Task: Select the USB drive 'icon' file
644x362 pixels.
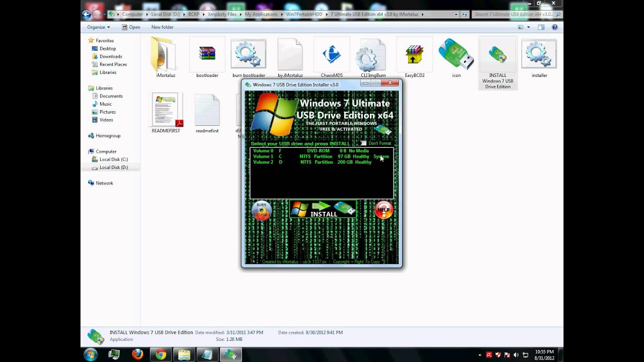Action: (x=456, y=56)
